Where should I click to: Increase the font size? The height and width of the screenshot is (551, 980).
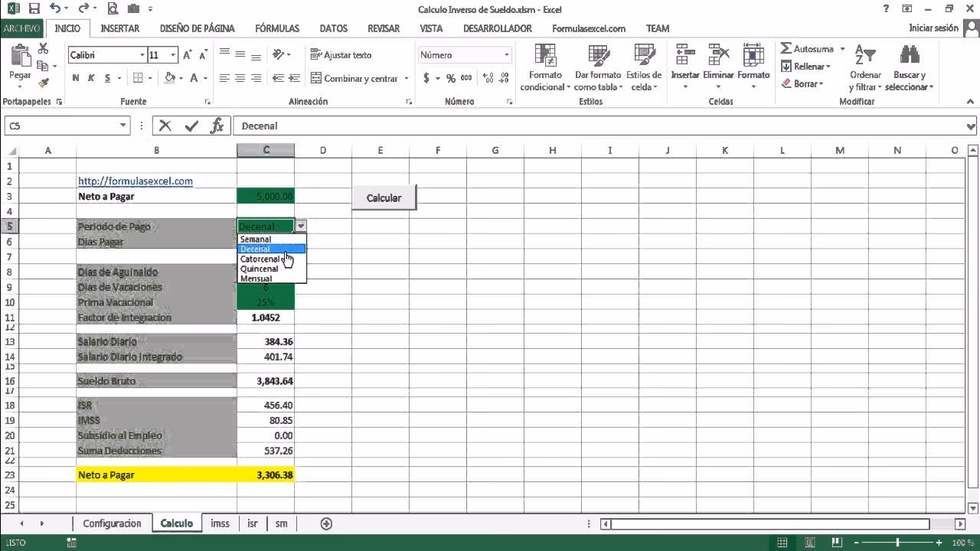point(188,55)
